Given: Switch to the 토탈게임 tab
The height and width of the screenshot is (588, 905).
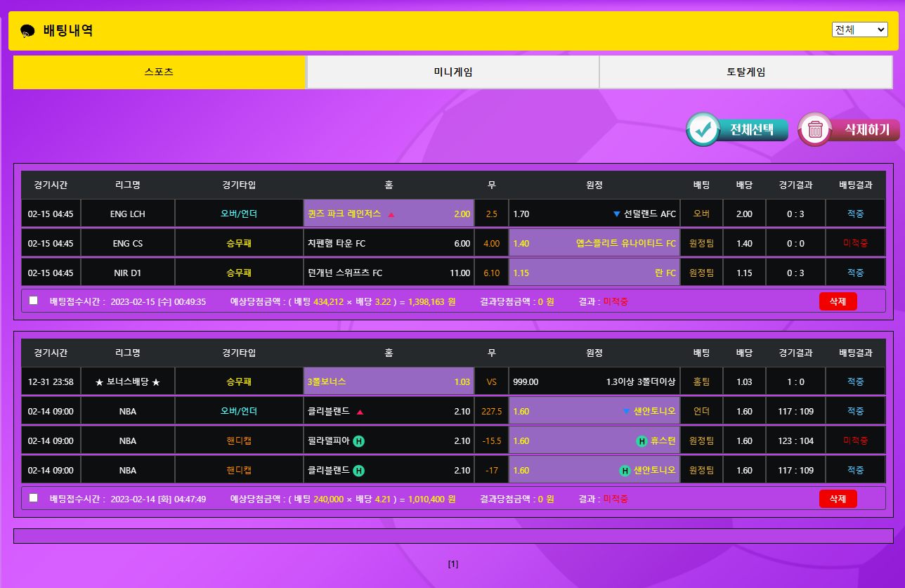Looking at the screenshot, I should pos(746,72).
